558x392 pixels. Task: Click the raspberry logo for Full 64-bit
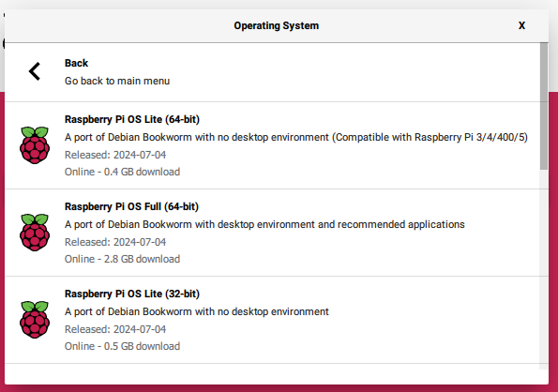(x=35, y=233)
